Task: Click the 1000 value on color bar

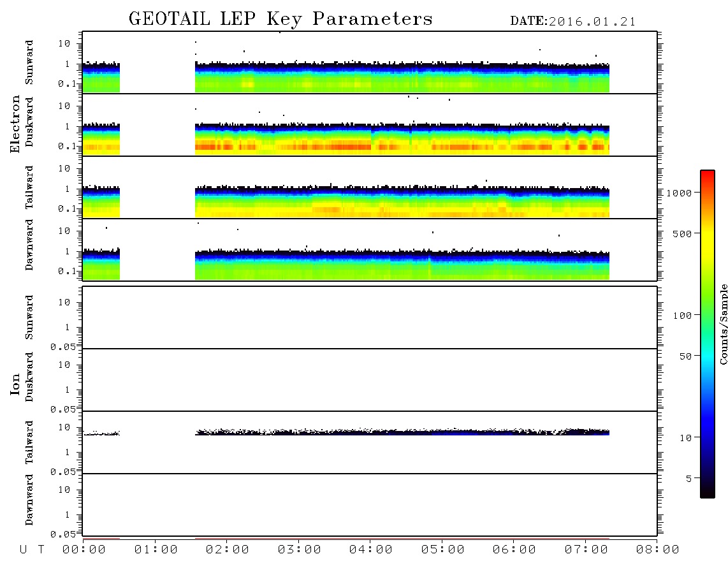Action: (x=679, y=193)
